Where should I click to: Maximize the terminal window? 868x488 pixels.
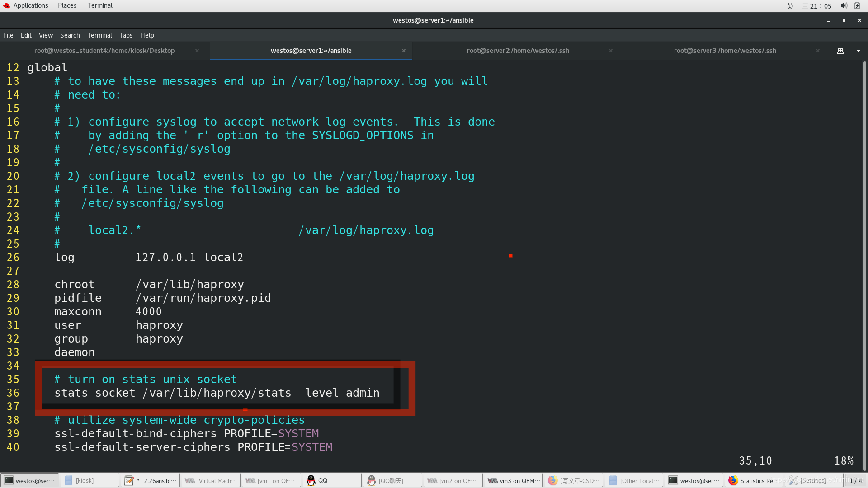click(x=844, y=20)
